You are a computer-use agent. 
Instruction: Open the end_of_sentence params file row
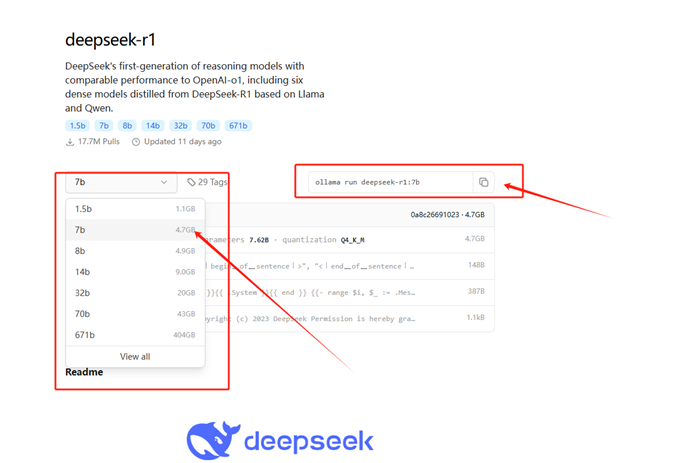[350, 266]
